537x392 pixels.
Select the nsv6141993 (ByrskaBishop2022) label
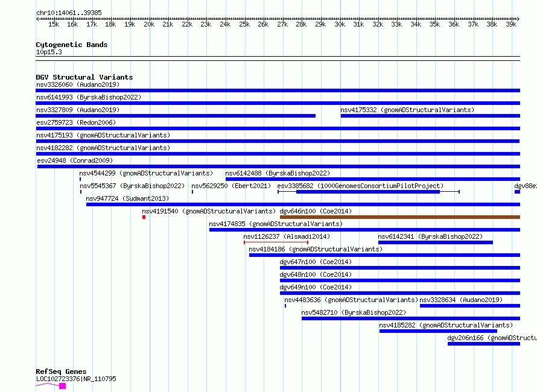[x=89, y=97]
